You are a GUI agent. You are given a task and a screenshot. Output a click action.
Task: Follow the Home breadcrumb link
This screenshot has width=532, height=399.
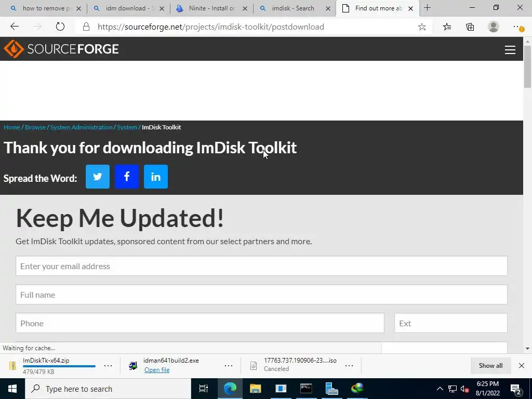12,127
